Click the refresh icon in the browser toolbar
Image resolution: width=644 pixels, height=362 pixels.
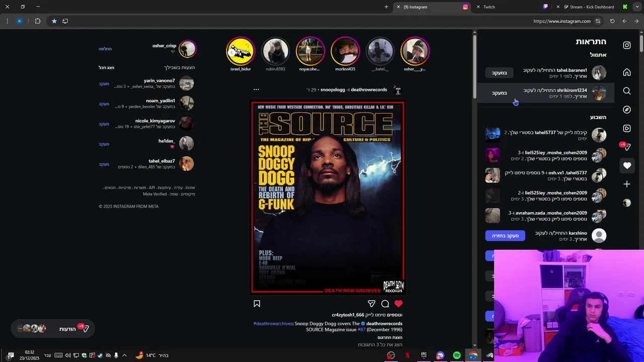612,21
